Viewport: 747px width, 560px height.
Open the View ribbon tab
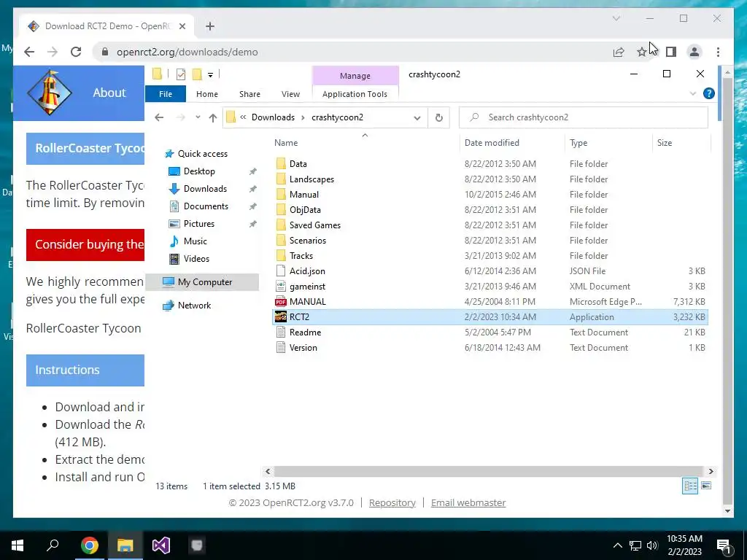pos(290,94)
